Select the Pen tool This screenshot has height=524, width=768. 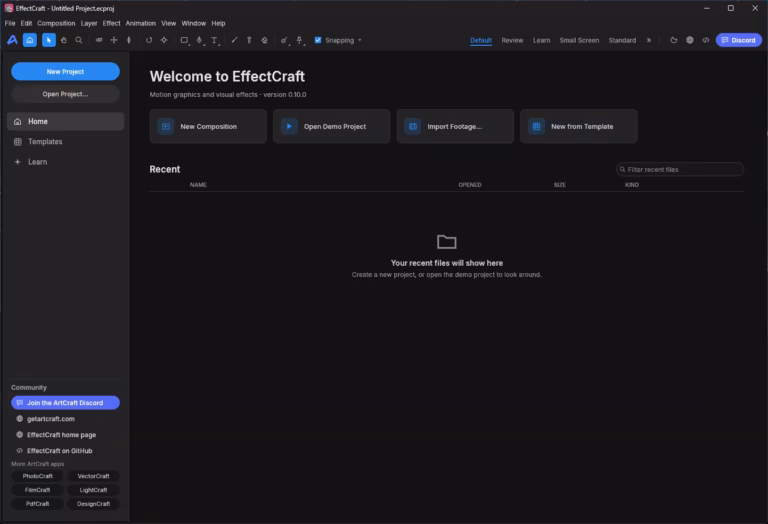point(199,40)
